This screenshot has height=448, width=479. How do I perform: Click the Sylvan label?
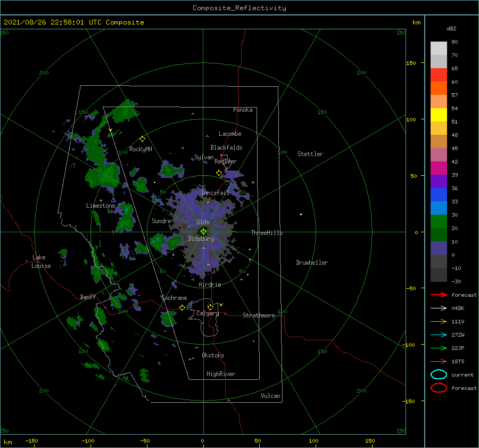click(x=204, y=157)
